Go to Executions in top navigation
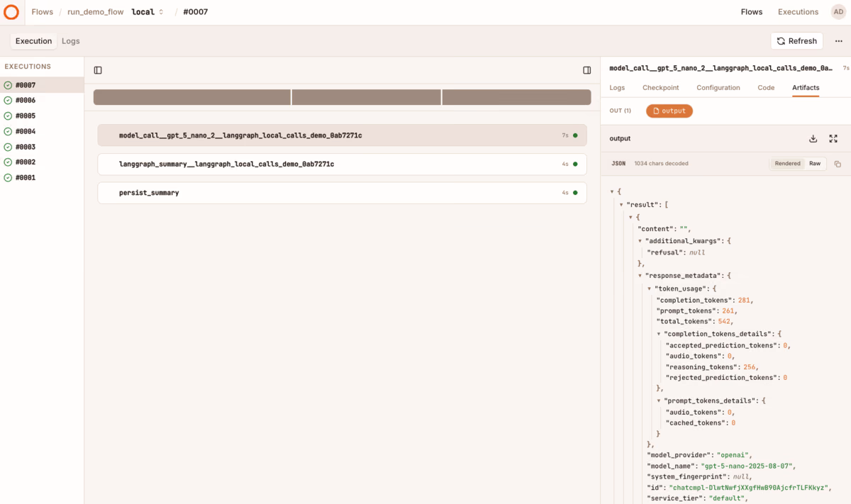This screenshot has width=851, height=504. pyautogui.click(x=798, y=12)
